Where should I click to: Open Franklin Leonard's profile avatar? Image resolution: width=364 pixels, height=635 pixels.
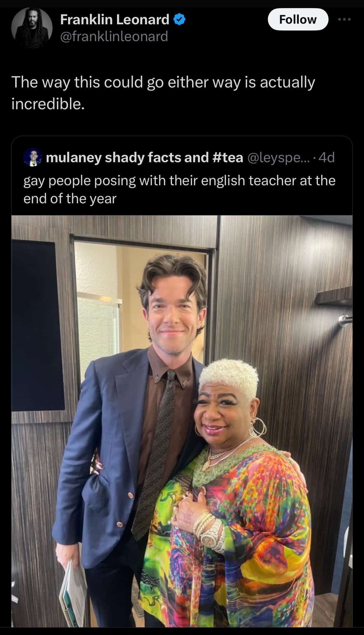point(32,28)
